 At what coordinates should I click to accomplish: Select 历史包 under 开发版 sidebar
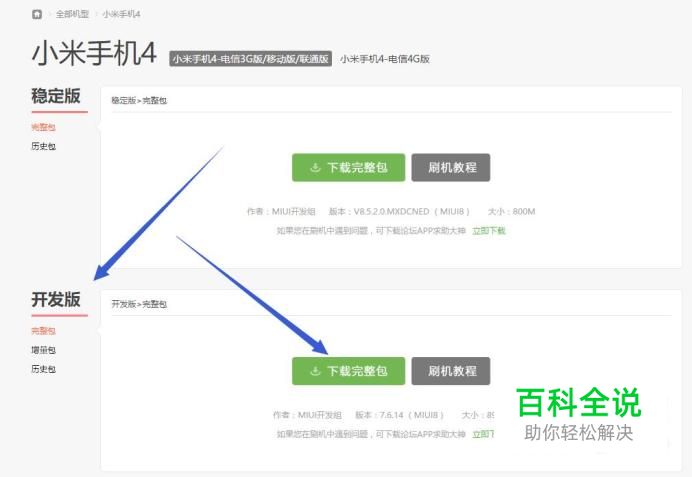tap(43, 369)
